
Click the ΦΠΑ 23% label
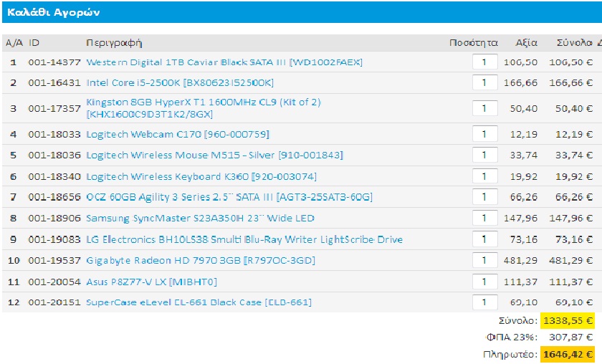[512, 337]
